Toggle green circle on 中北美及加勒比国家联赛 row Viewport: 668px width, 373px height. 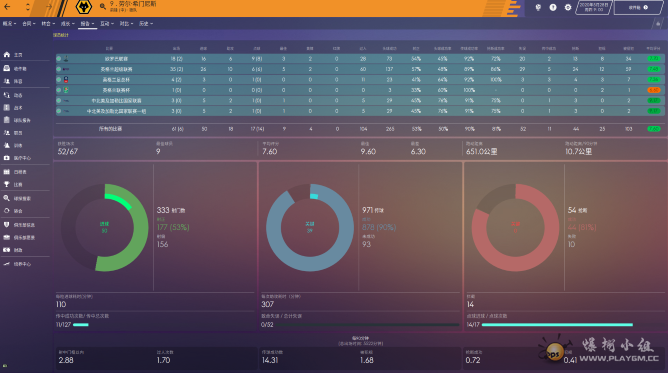[x=59, y=100]
